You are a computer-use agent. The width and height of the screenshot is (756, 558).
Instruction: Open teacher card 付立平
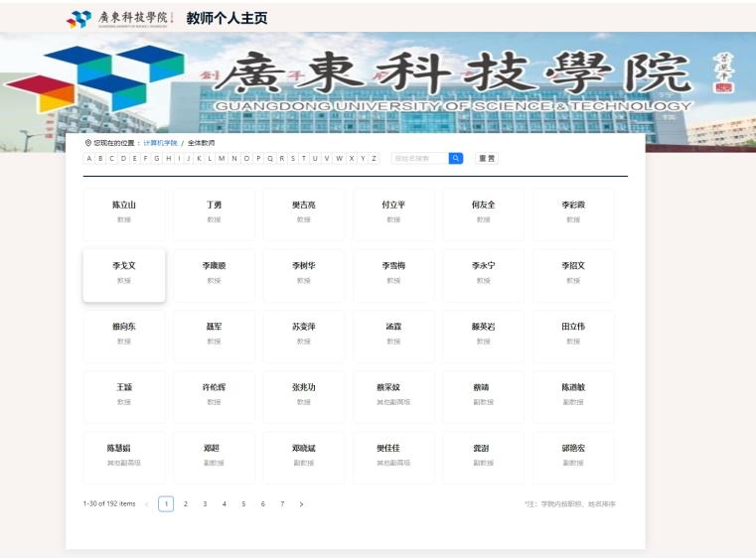click(394, 214)
